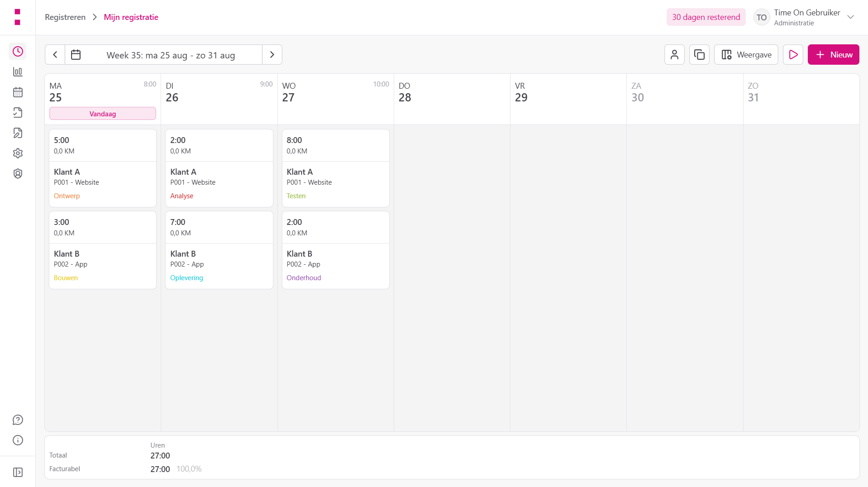Click the Onderhoud activity label

304,278
